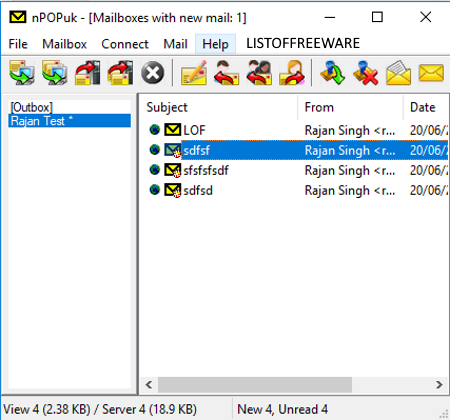Click the horizontal scrollbar thumb
The image size is (450, 420).
pos(255,385)
